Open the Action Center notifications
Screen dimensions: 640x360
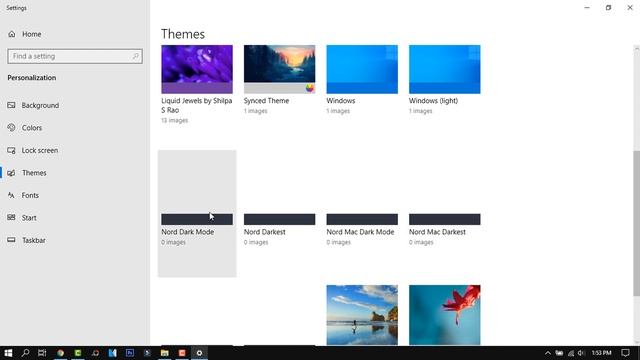pyautogui.click(x=625, y=353)
